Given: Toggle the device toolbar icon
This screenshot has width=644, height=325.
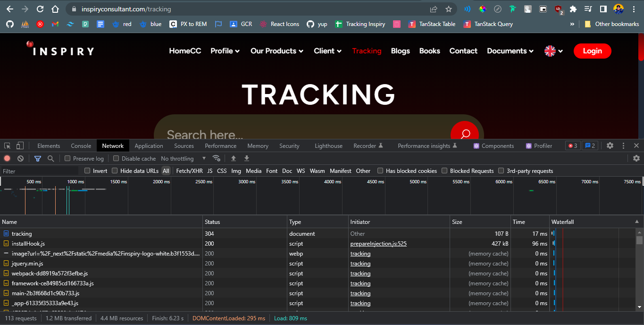Looking at the screenshot, I should [20, 146].
